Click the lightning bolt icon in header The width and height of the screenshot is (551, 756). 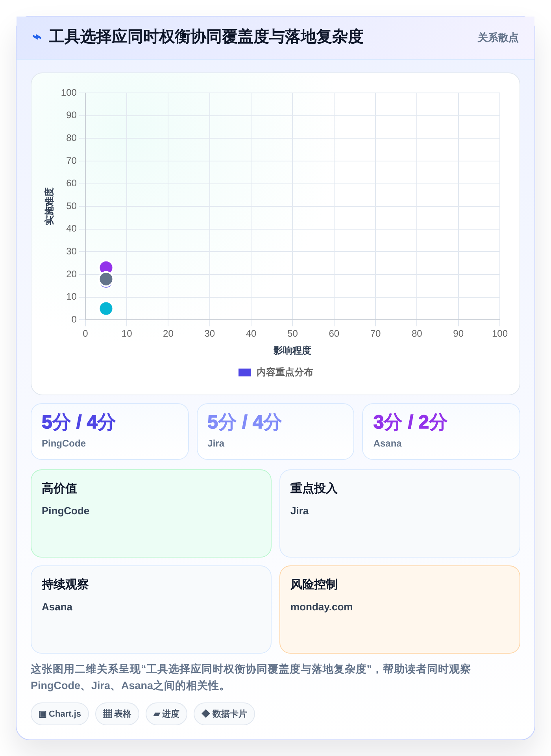[37, 37]
